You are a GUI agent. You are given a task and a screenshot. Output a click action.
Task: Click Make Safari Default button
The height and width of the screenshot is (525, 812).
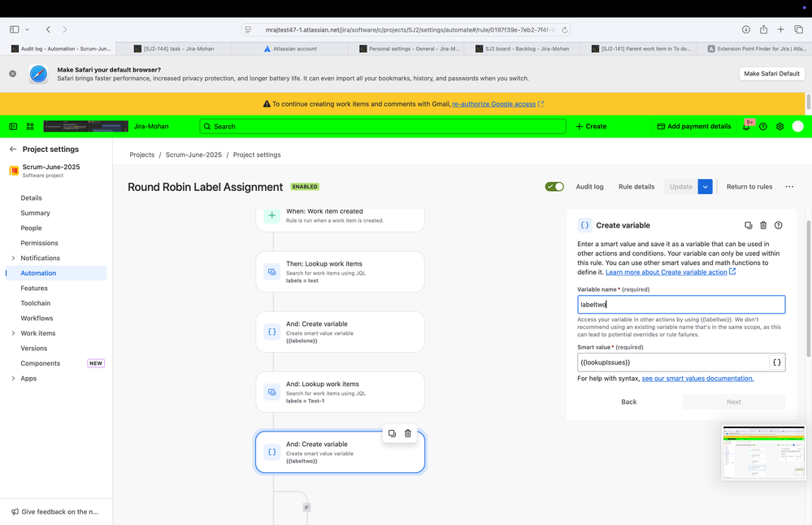[x=771, y=73]
